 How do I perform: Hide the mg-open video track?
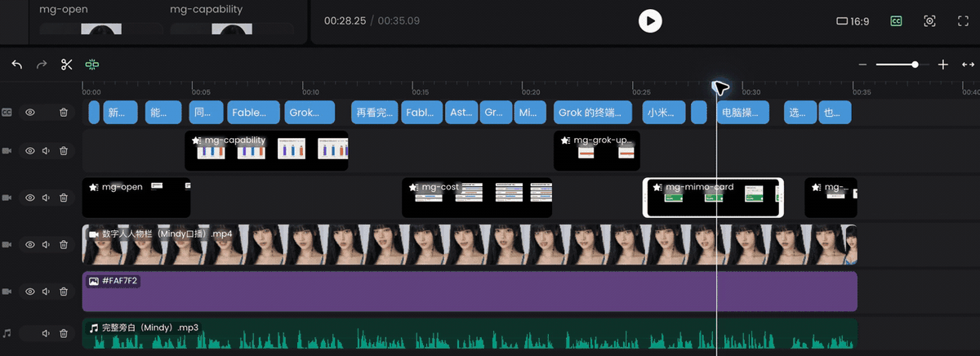[30, 198]
